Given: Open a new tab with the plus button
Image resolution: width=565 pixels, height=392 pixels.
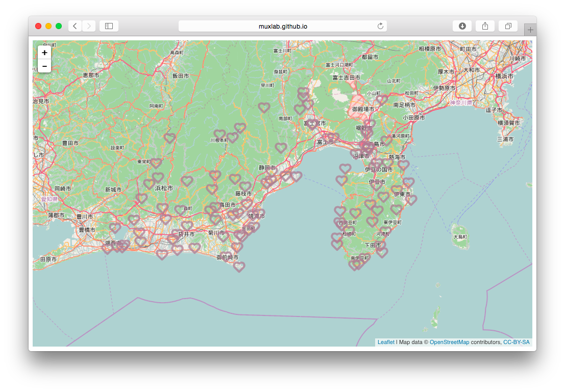Looking at the screenshot, I should pyautogui.click(x=530, y=30).
